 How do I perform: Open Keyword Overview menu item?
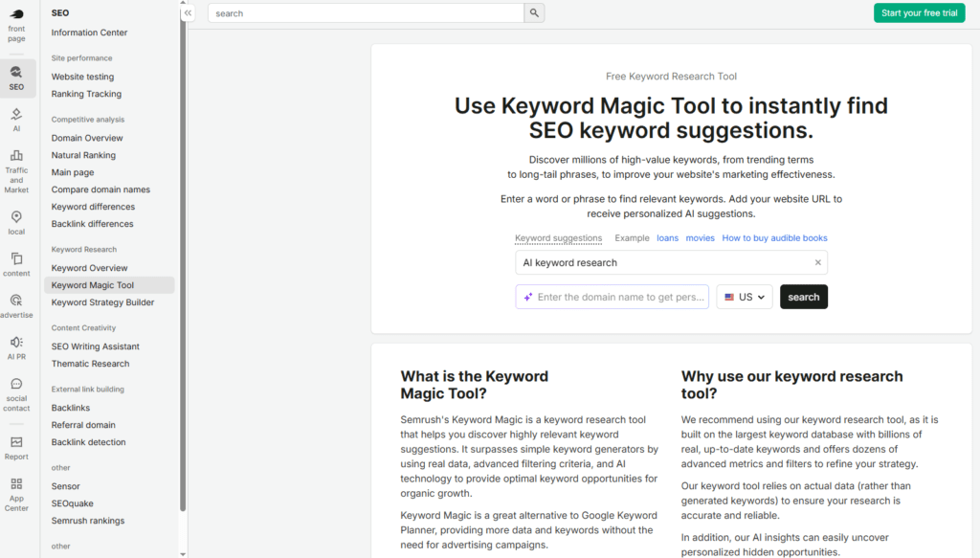pyautogui.click(x=89, y=268)
